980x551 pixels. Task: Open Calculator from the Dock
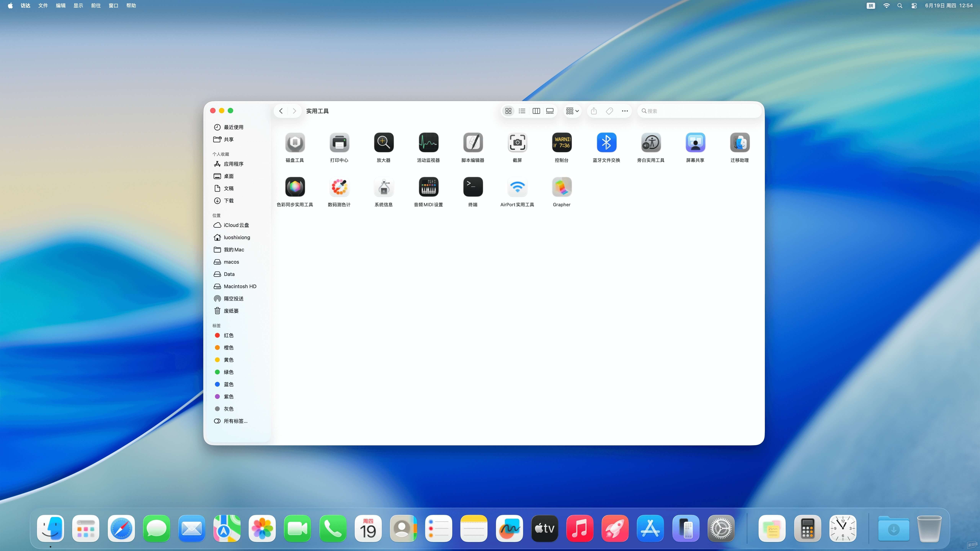point(807,529)
